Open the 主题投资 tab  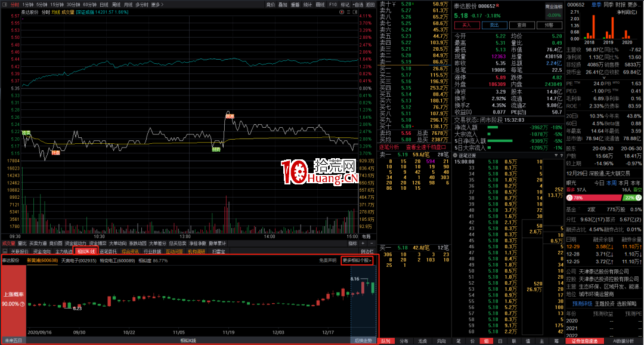pos(603,303)
